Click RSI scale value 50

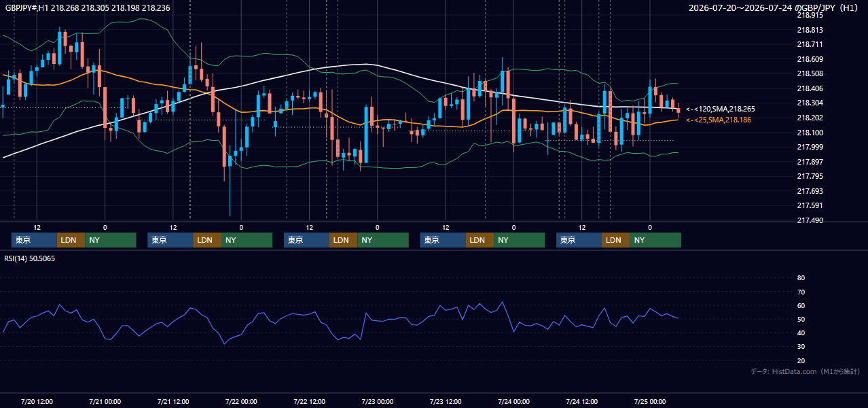(801, 319)
